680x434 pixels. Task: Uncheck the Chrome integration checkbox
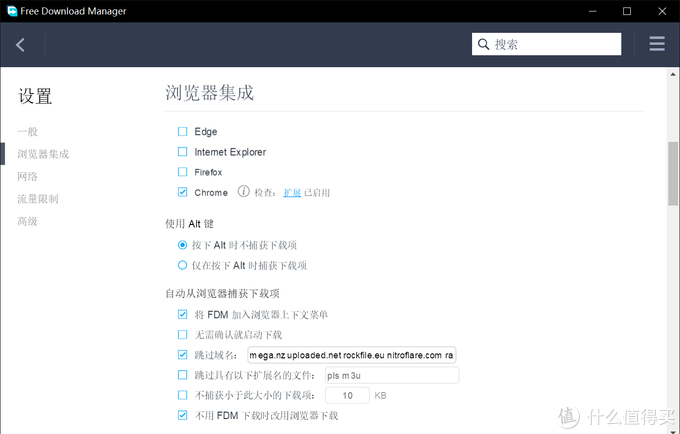182,192
